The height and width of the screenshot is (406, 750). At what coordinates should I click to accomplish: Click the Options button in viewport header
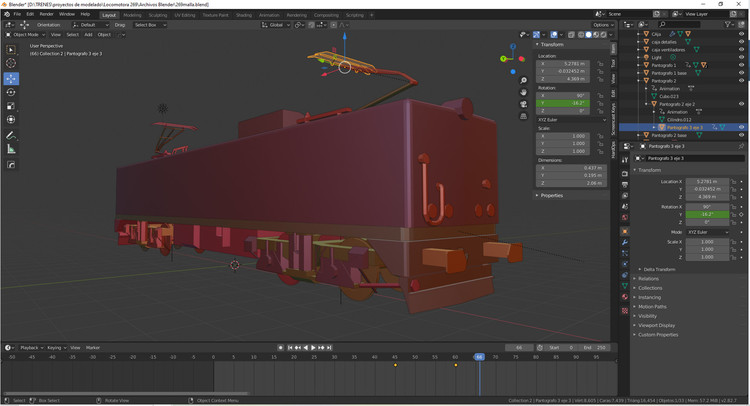(x=601, y=25)
